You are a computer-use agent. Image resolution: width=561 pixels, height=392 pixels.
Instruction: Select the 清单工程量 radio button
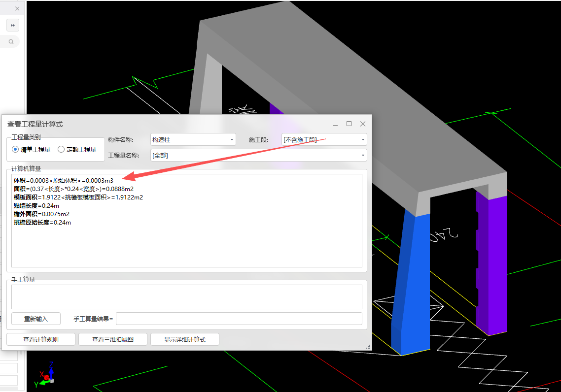(15, 149)
